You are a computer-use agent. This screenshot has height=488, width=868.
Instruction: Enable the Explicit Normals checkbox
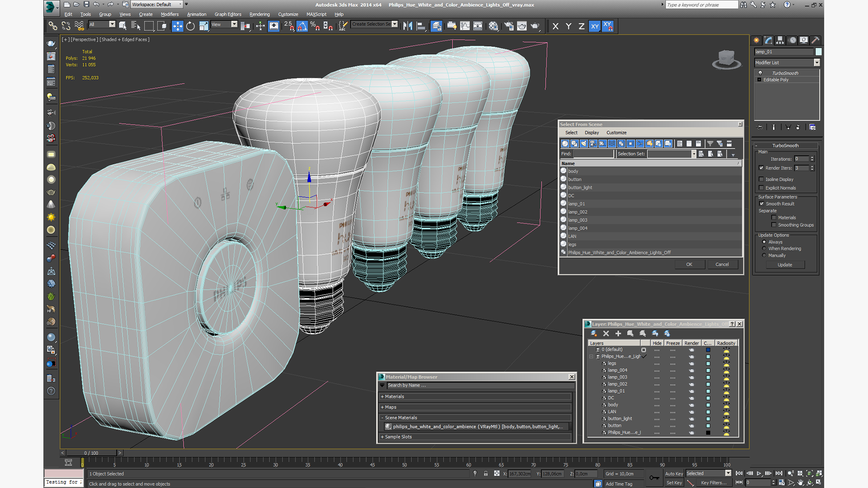point(761,188)
